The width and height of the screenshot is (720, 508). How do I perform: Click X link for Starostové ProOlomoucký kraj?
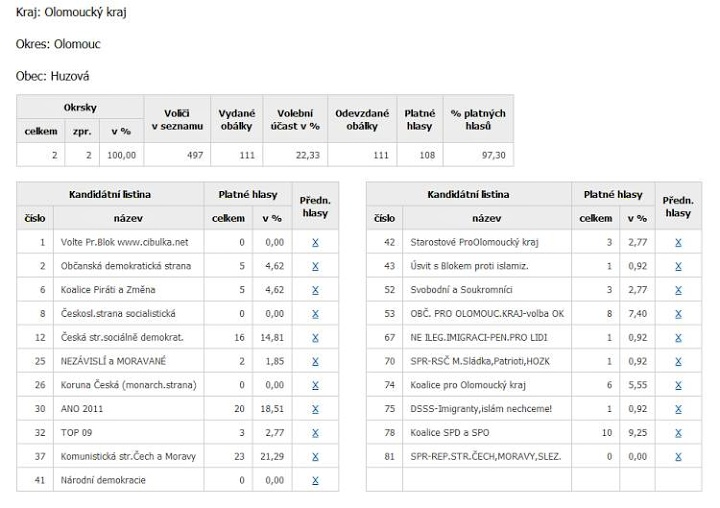tap(678, 243)
